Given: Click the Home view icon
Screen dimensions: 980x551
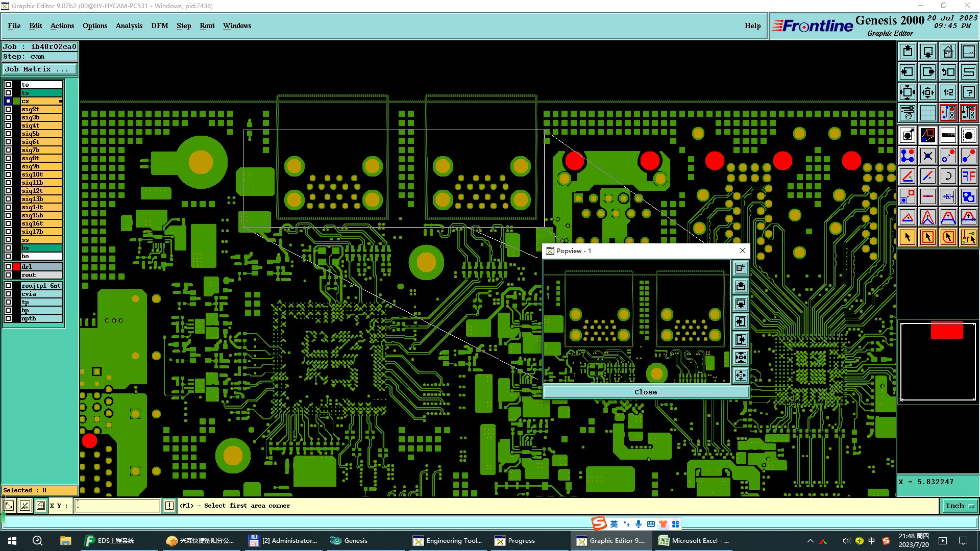Looking at the screenshot, I should [x=948, y=52].
